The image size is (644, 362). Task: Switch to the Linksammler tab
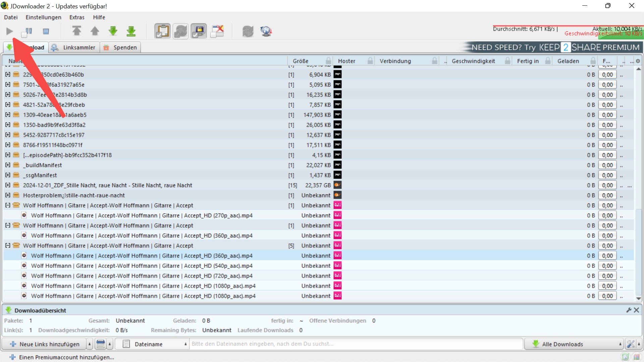coord(74,48)
